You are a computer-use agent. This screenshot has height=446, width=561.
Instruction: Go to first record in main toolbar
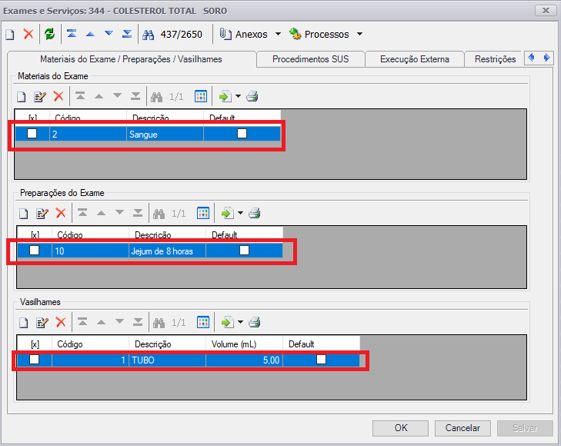pos(72,34)
